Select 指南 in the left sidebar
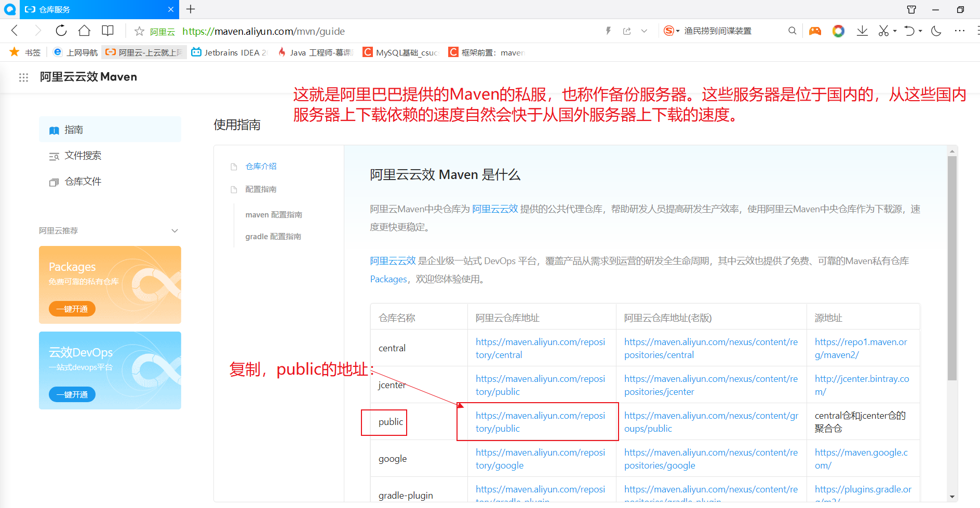Screen dimensions: 980x508 [x=110, y=130]
